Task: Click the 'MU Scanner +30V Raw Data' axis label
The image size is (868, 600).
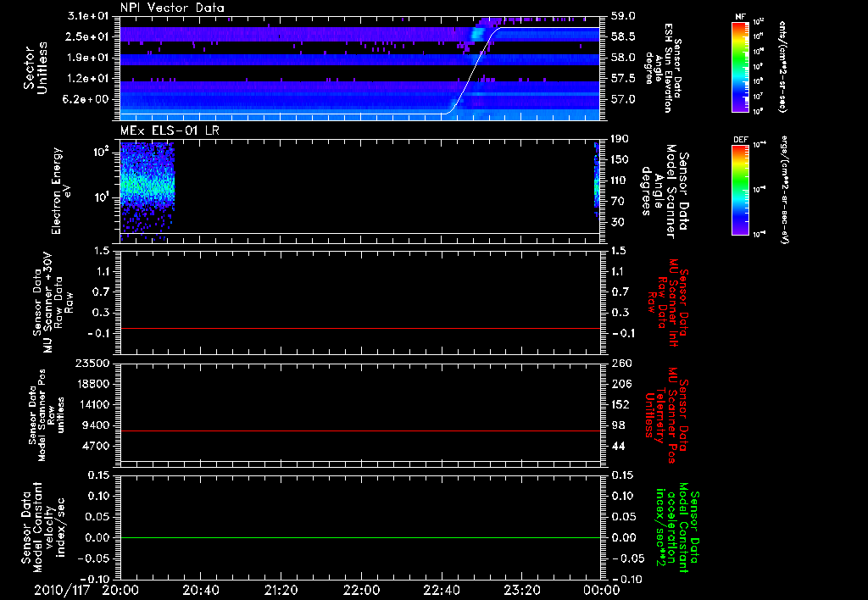Action: point(53,303)
